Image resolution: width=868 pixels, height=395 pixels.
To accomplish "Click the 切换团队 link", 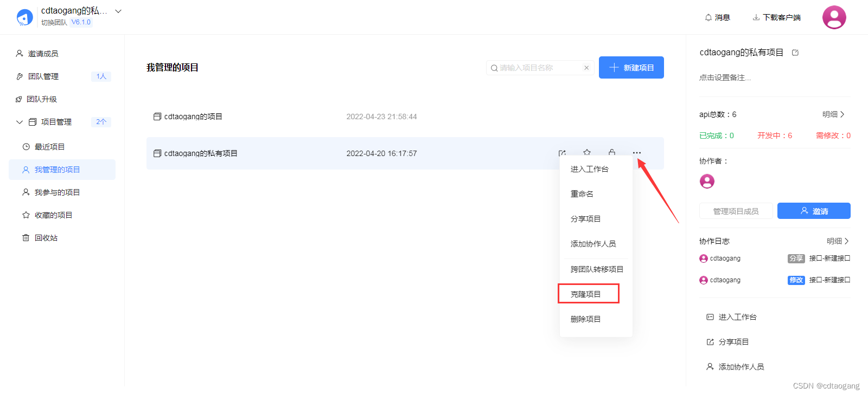I will (x=54, y=22).
